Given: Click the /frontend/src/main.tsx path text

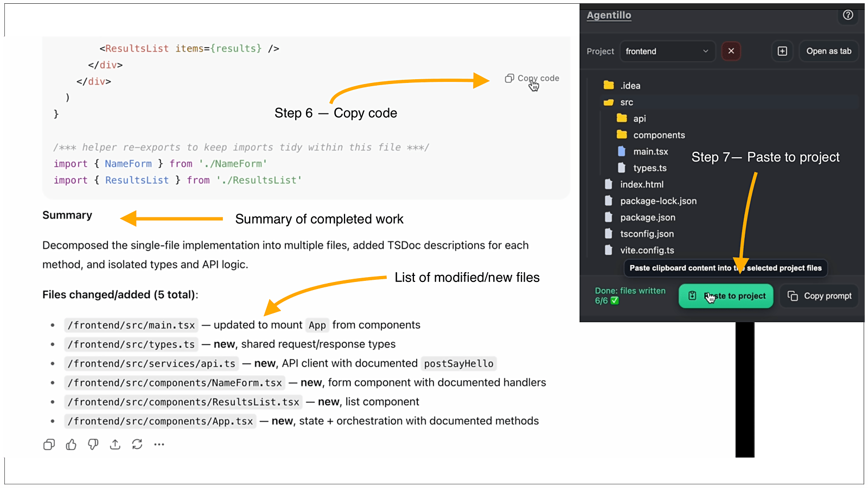Looking at the screenshot, I should [x=131, y=325].
